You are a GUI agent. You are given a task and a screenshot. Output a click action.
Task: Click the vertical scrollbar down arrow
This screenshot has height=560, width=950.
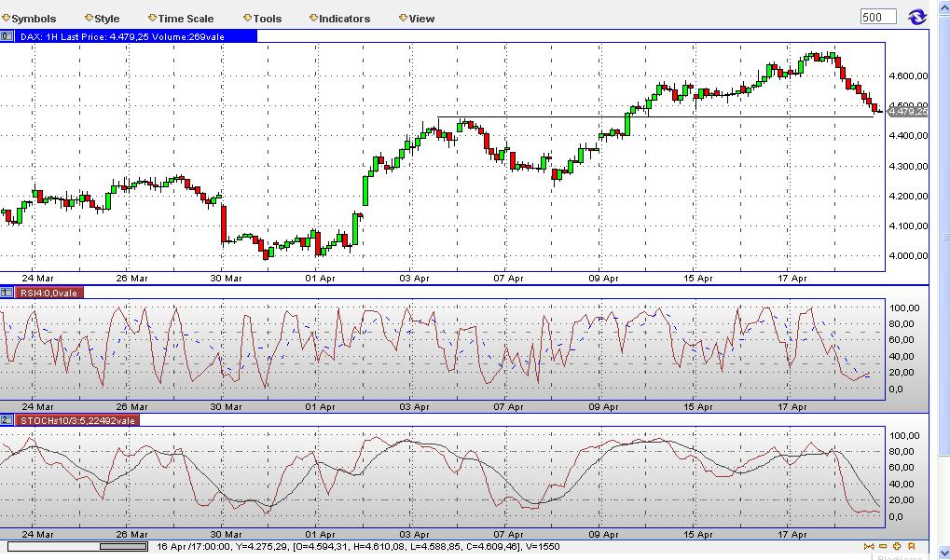(944, 553)
